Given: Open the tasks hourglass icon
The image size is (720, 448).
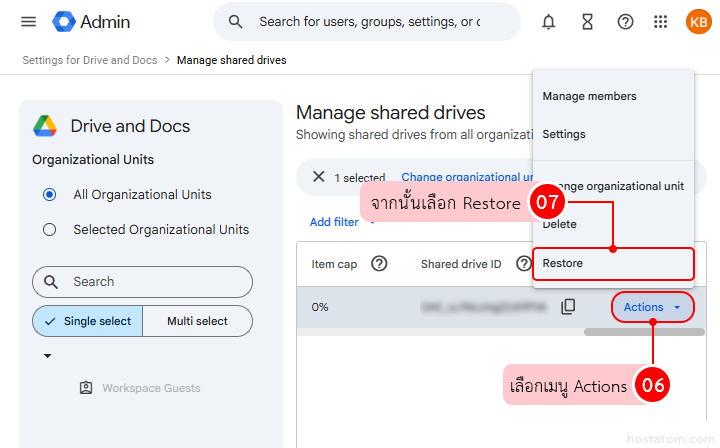Looking at the screenshot, I should tap(587, 22).
